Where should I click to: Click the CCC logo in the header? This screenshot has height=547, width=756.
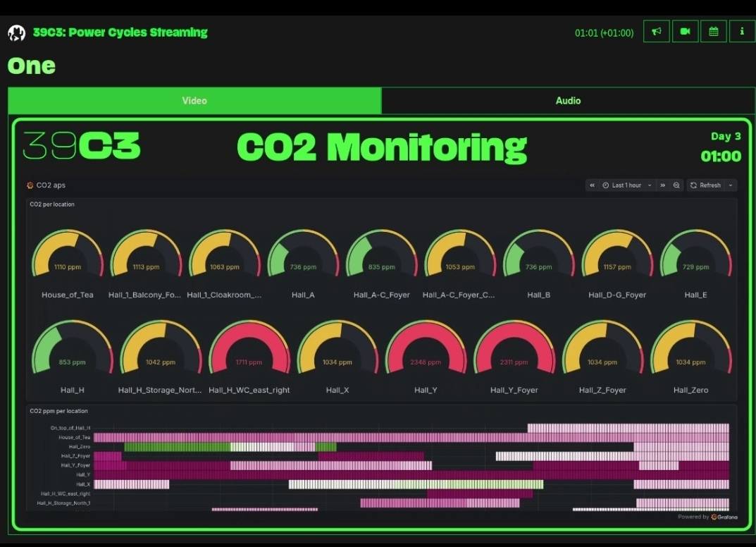click(x=16, y=32)
